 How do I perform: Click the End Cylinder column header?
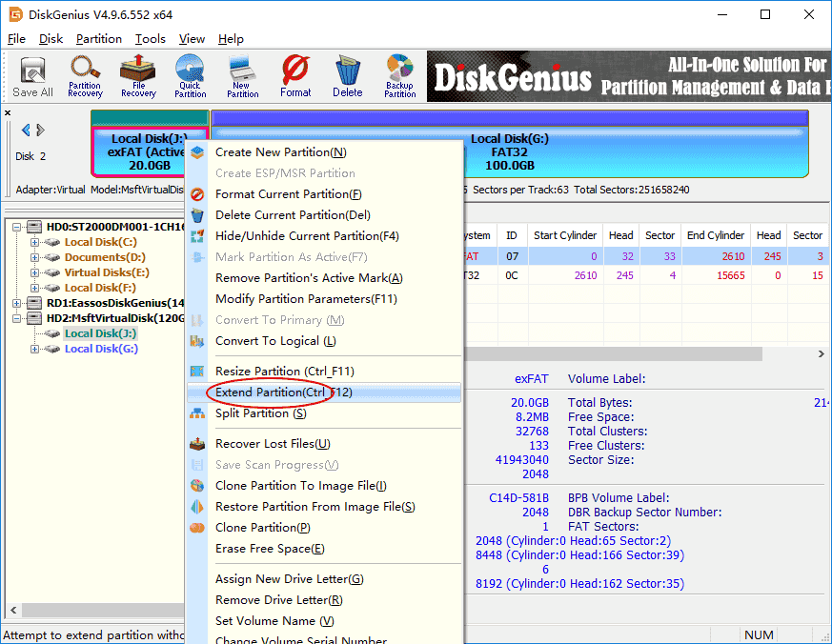coord(715,235)
